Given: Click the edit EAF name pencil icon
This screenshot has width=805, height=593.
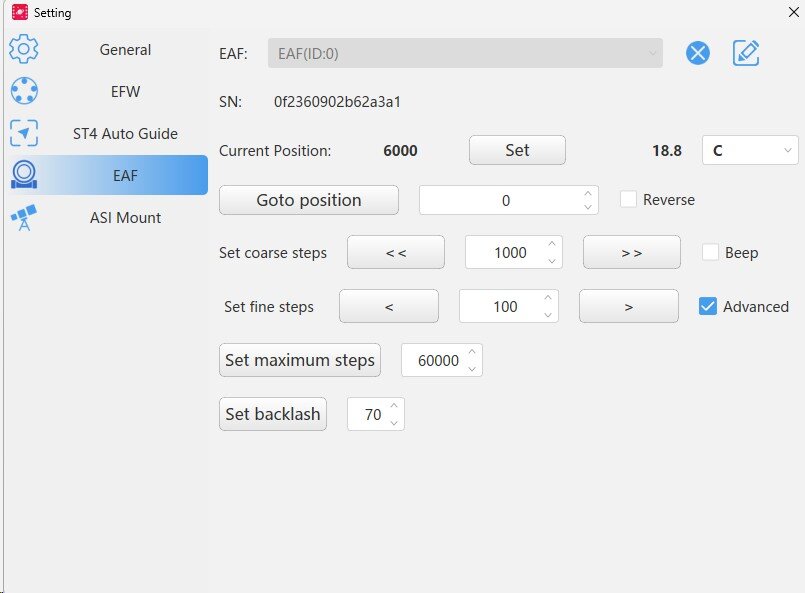Looking at the screenshot, I should pos(746,53).
